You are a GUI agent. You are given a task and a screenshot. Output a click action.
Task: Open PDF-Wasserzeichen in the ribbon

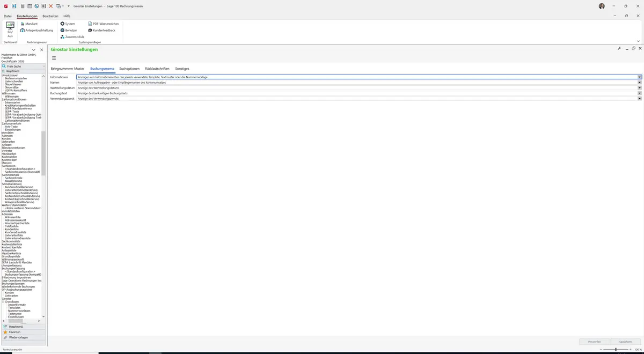103,24
